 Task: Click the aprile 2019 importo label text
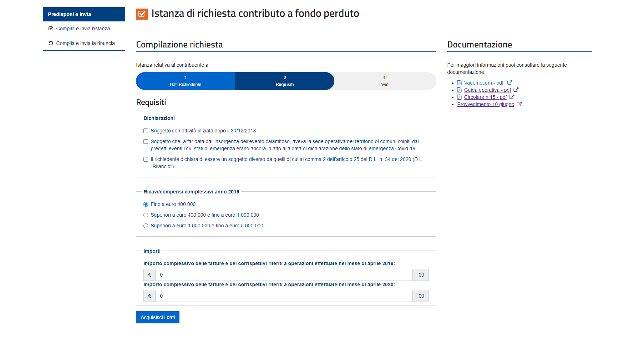pyautogui.click(x=269, y=263)
